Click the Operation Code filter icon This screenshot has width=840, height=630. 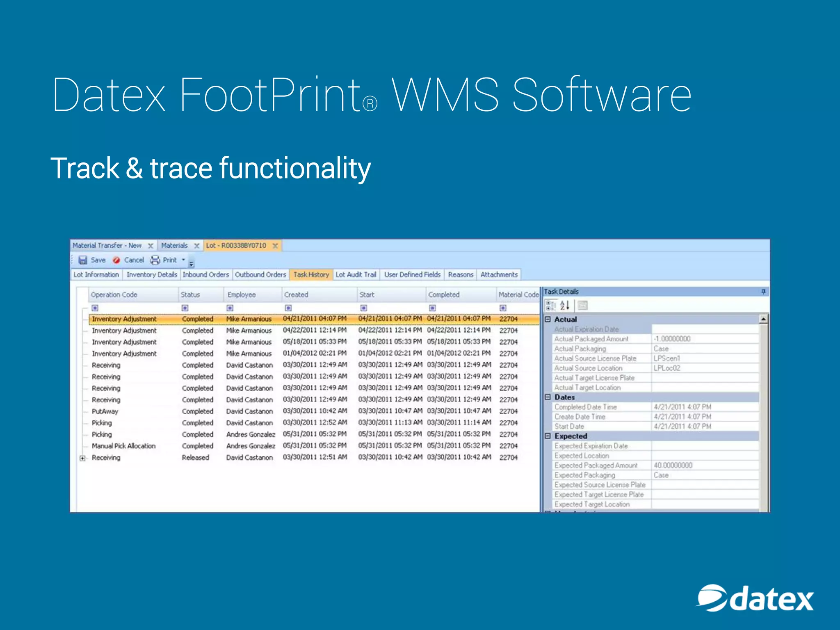(x=95, y=308)
